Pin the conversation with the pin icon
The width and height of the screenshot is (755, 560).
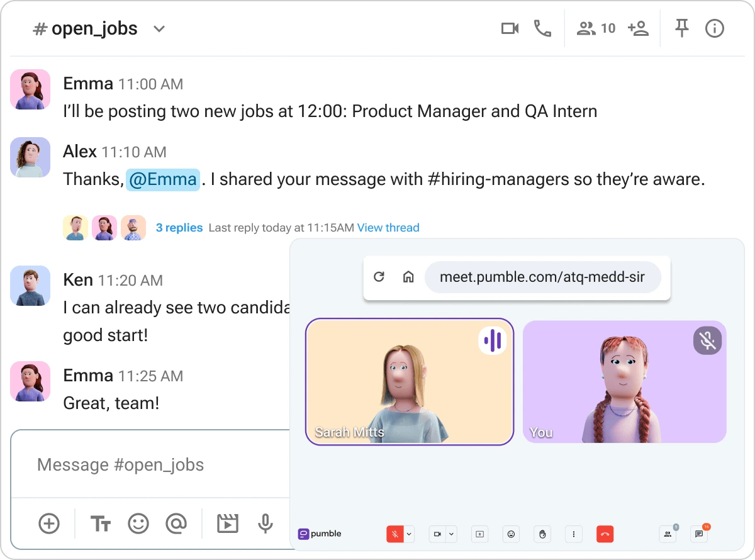coord(682,28)
